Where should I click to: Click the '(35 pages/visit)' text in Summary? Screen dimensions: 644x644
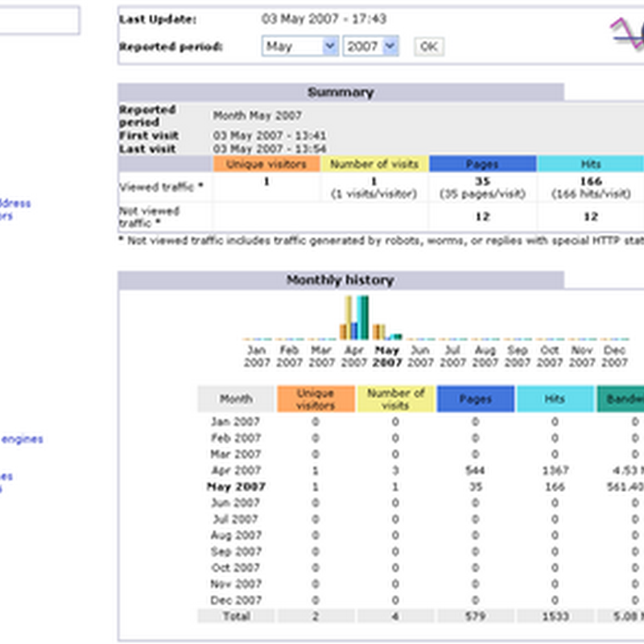point(482,193)
